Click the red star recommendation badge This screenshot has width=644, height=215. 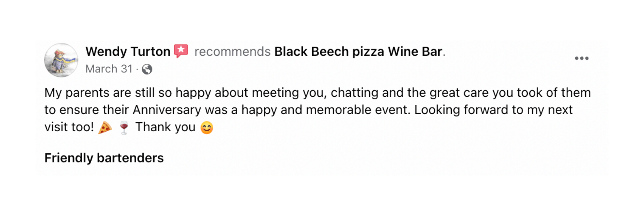pyautogui.click(x=181, y=51)
